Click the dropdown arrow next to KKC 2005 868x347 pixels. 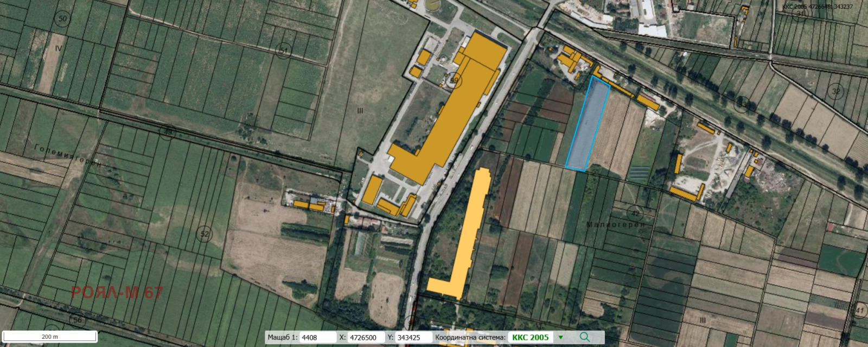tap(561, 337)
